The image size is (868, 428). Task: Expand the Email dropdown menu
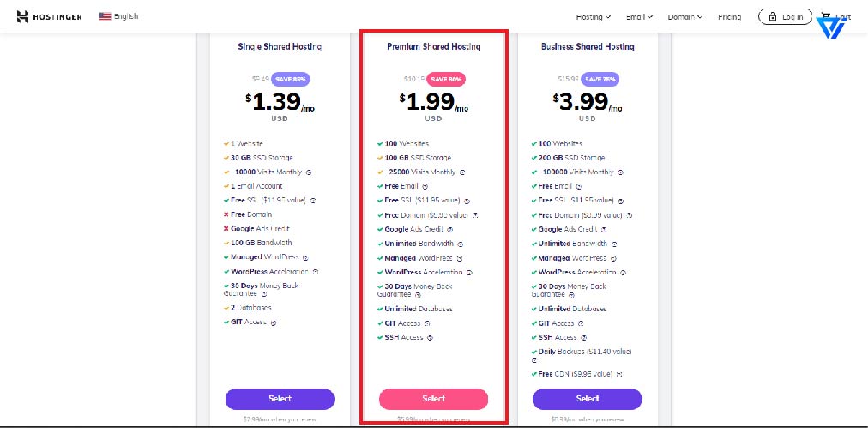pyautogui.click(x=639, y=17)
